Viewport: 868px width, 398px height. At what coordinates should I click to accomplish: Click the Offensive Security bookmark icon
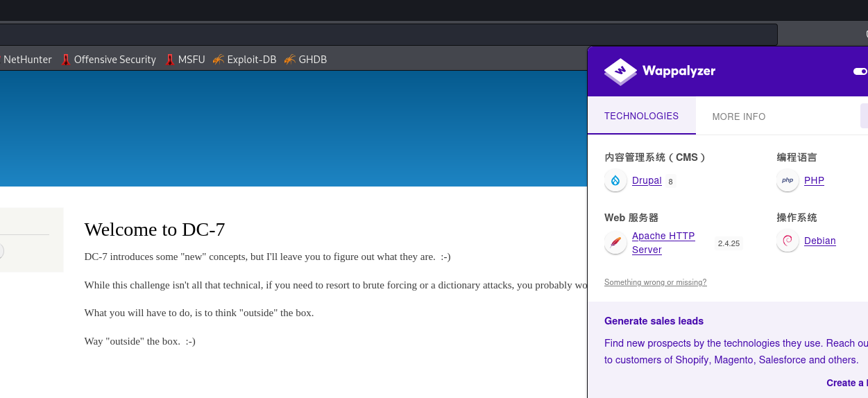[66, 60]
